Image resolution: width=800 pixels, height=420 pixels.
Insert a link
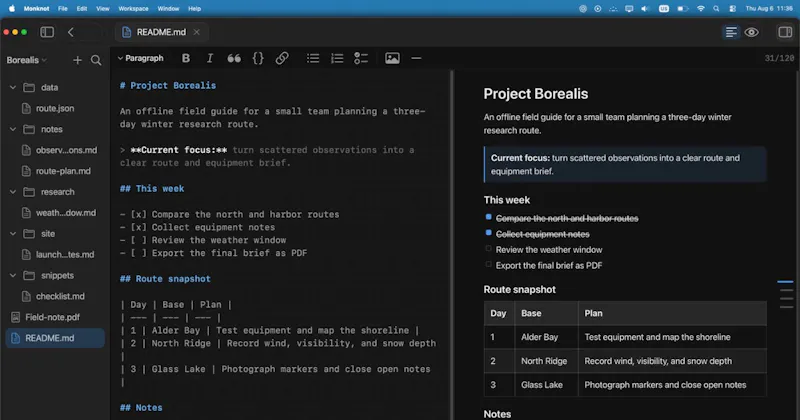coord(282,58)
